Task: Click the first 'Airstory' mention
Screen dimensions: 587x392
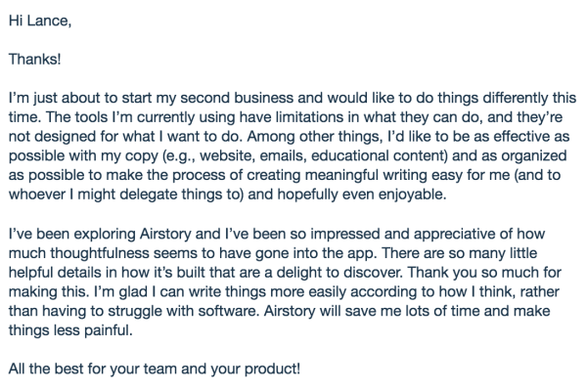Action: (x=165, y=235)
